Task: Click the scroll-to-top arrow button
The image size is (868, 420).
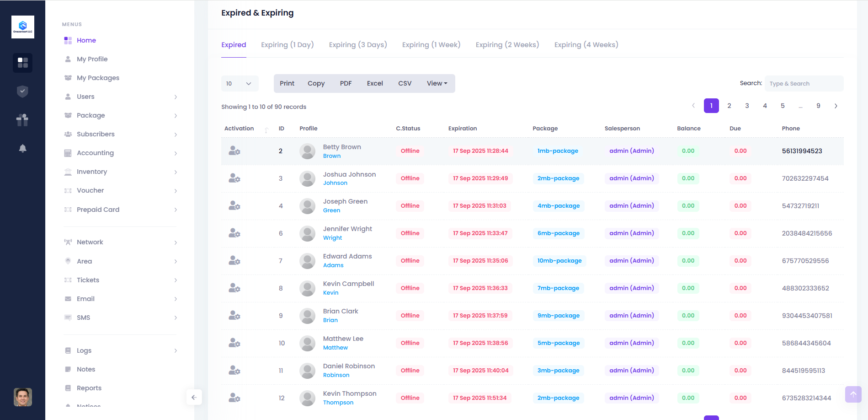Action: coord(853,394)
